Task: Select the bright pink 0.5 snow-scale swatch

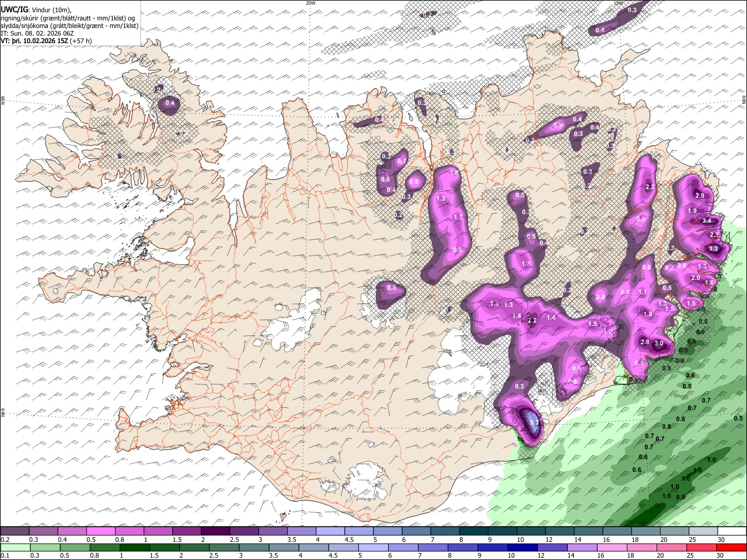Action: [100, 531]
